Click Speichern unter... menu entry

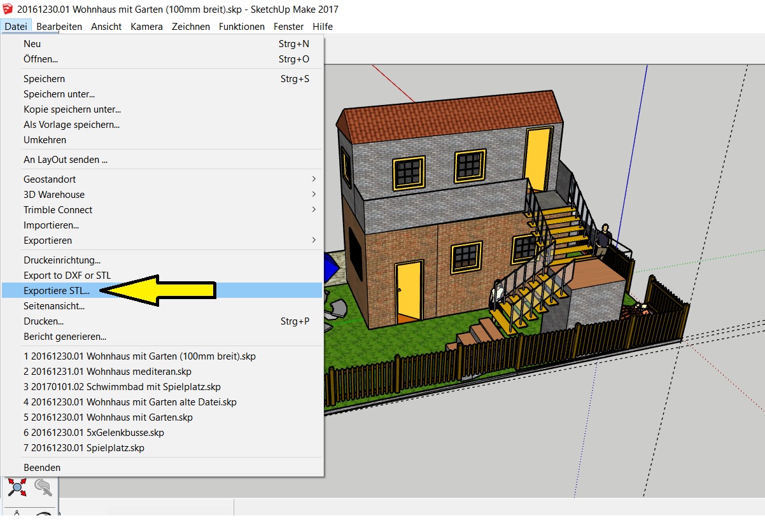(x=59, y=94)
